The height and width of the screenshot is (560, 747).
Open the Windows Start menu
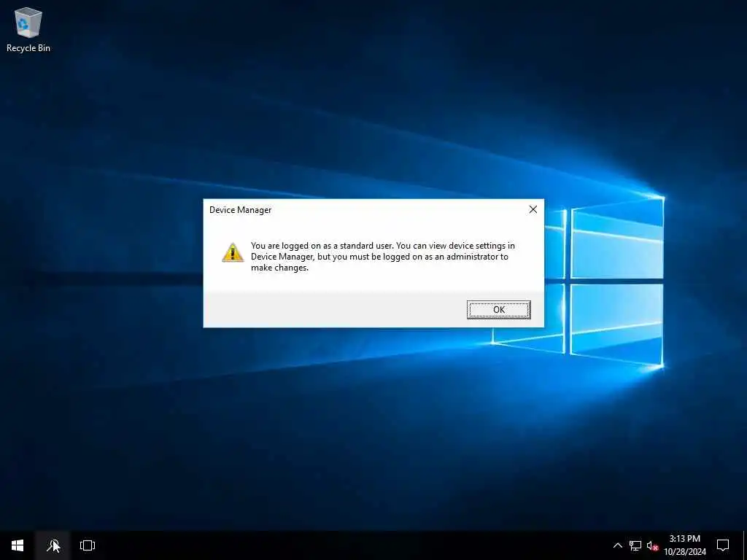click(x=18, y=545)
